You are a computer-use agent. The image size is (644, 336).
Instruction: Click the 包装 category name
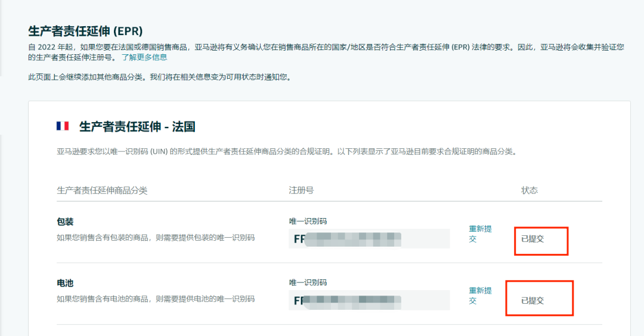click(x=65, y=222)
